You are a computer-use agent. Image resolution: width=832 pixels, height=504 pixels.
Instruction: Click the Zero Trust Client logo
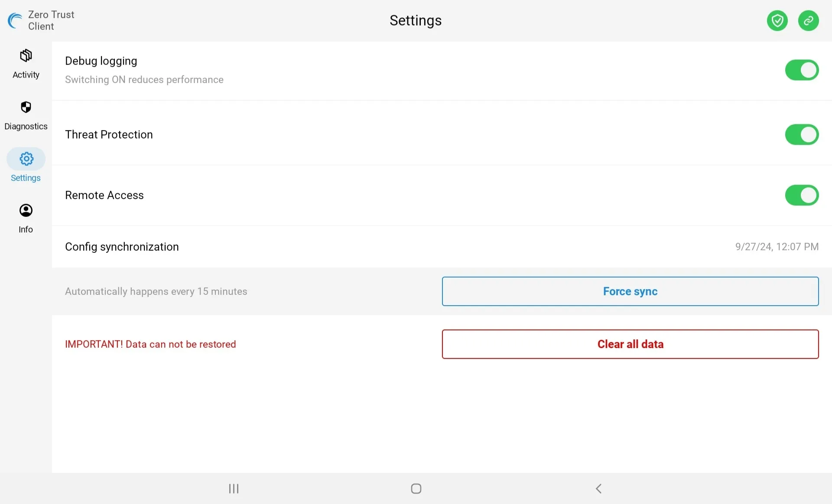click(15, 20)
